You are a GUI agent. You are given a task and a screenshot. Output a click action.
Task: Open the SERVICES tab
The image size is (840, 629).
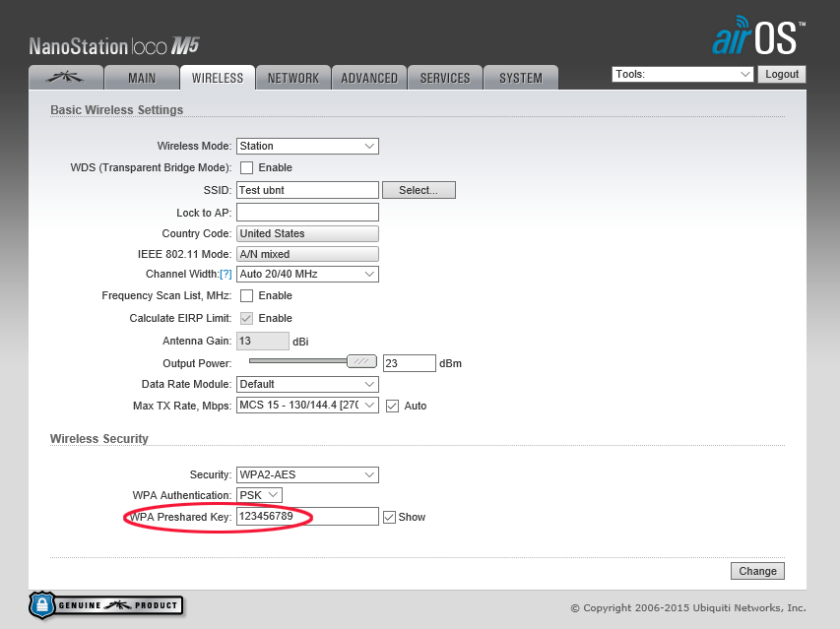[445, 78]
